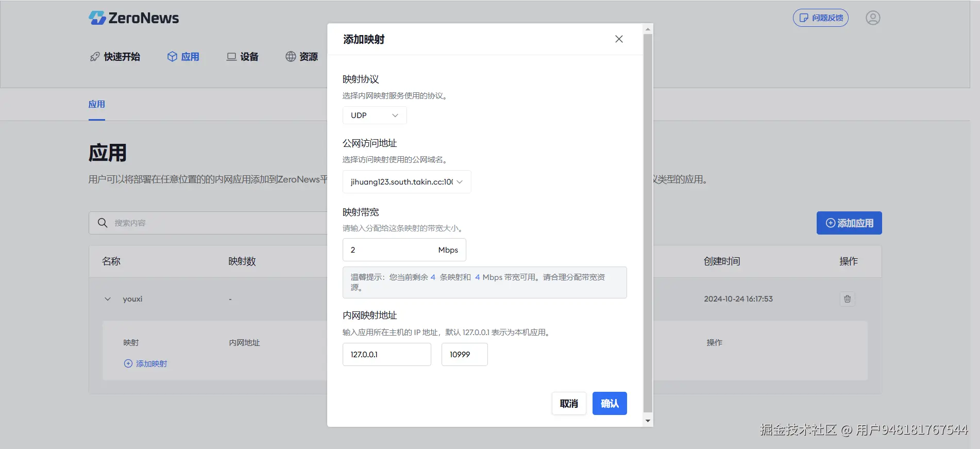Click the 127.0.0.1 IP address field
Viewport: 980px width, 449px height.
point(386,355)
